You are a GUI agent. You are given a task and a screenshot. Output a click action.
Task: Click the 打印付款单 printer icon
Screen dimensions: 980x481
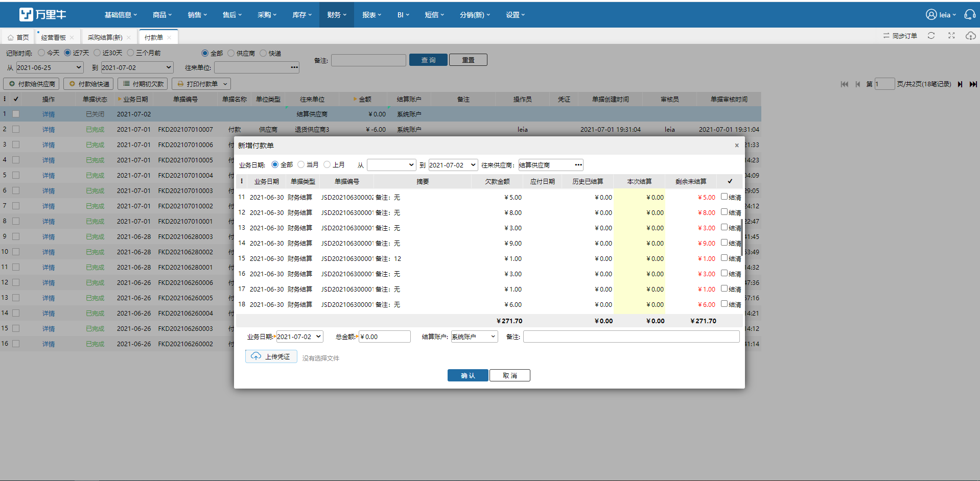pos(180,84)
